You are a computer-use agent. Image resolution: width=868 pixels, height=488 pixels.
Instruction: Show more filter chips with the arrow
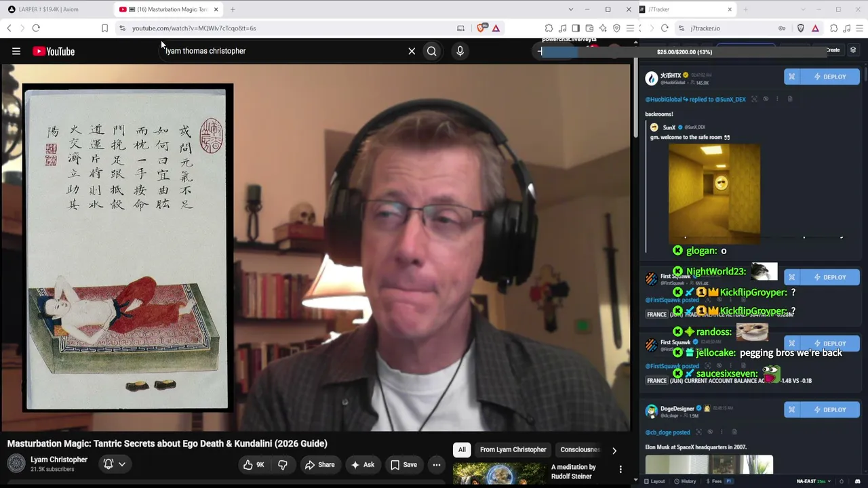tap(614, 450)
